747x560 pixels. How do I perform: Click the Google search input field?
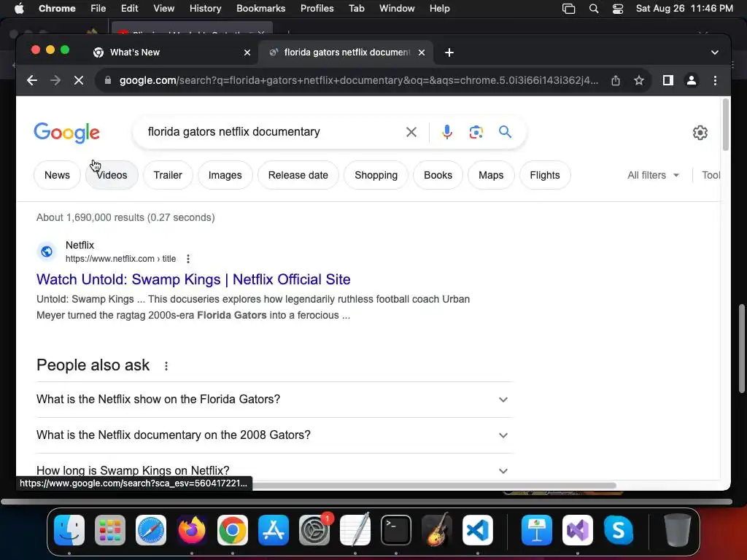(x=271, y=132)
